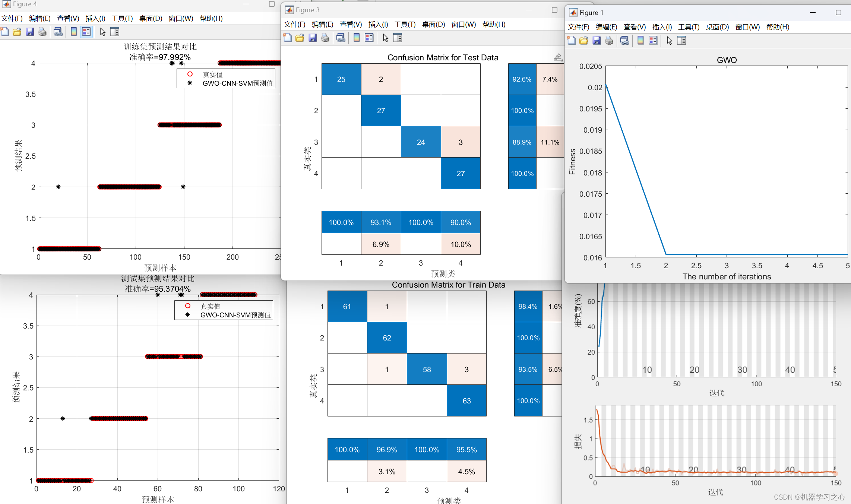The image size is (851, 504).
Task: Open Property Inspector from Figure 1 toolbar
Action: 682,41
